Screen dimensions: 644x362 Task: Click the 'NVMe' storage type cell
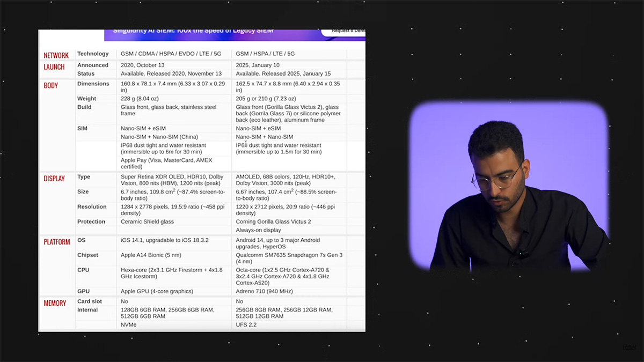pyautogui.click(x=128, y=325)
